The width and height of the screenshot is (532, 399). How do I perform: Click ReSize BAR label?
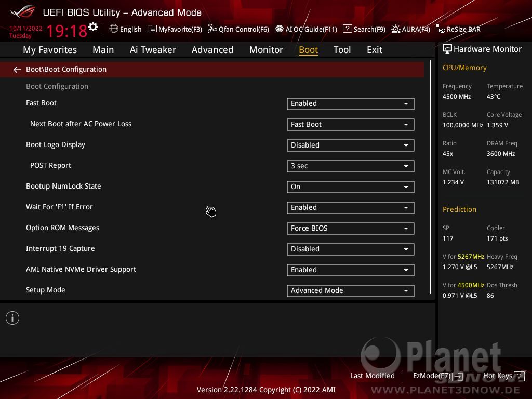coord(463,29)
